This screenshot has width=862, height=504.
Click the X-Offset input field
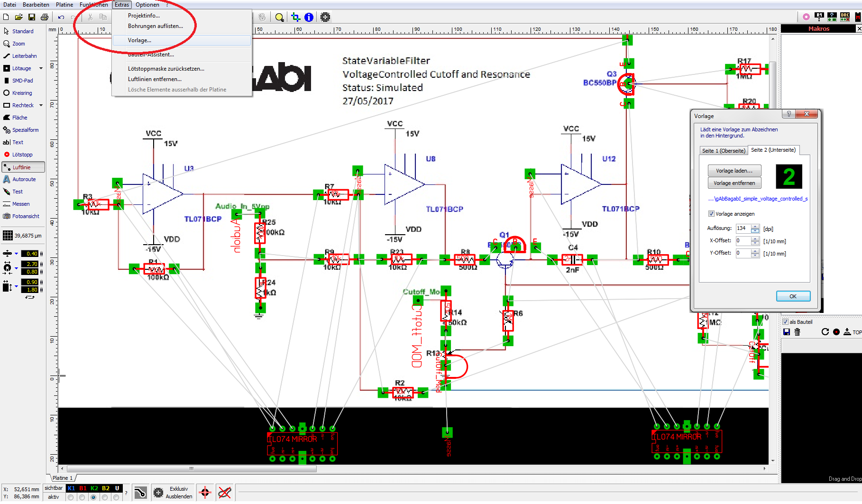coord(743,241)
